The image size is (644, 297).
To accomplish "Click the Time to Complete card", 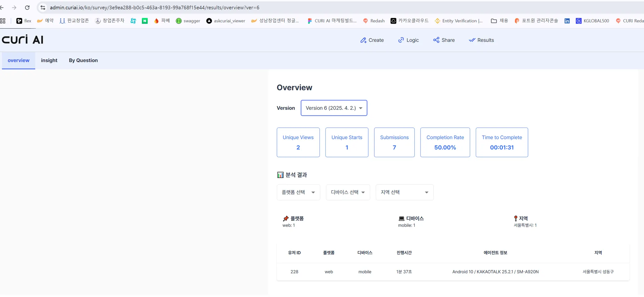I will tap(502, 142).
